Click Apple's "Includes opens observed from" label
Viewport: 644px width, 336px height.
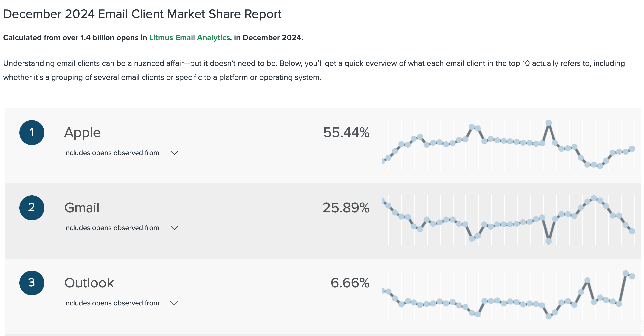point(111,153)
